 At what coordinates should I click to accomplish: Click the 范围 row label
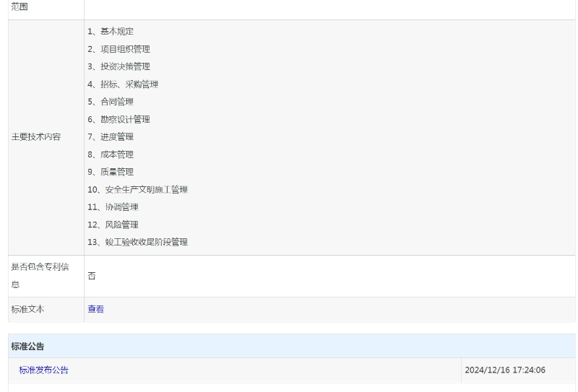pos(20,6)
